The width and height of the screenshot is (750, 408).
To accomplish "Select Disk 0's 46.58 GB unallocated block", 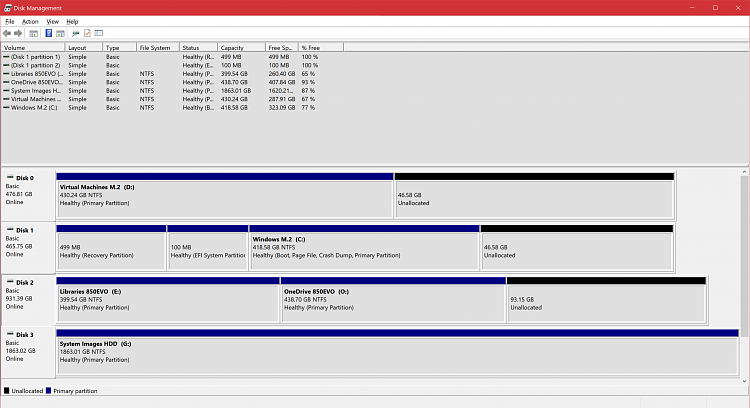I will (534, 196).
